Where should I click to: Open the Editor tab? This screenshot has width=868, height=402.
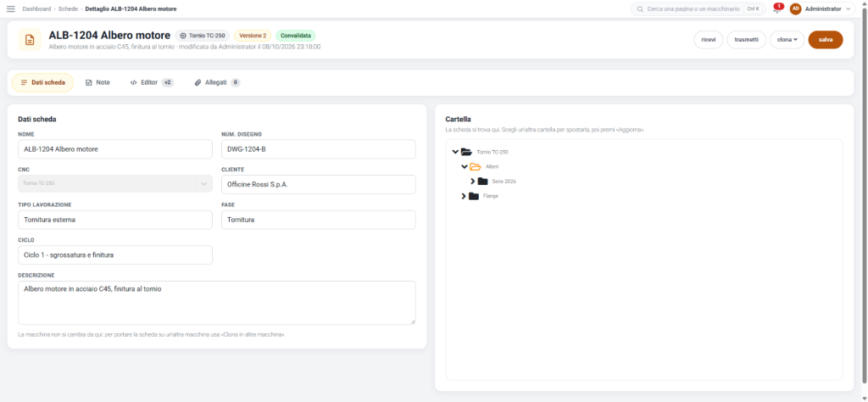(x=151, y=82)
